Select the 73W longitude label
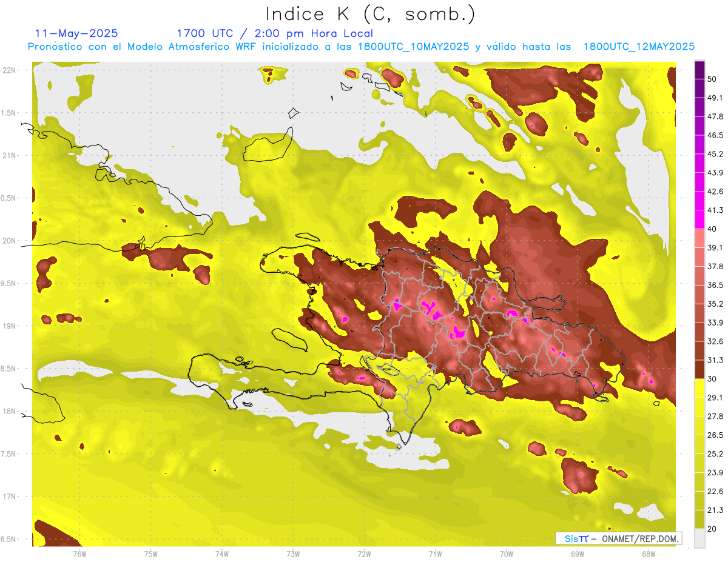This screenshot has height=562, width=728. (x=293, y=554)
